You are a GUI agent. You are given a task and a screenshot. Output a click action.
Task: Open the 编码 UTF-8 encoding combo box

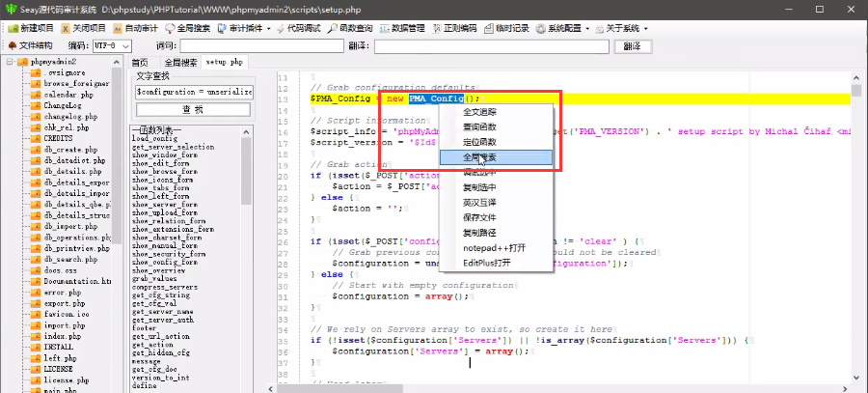(112, 45)
